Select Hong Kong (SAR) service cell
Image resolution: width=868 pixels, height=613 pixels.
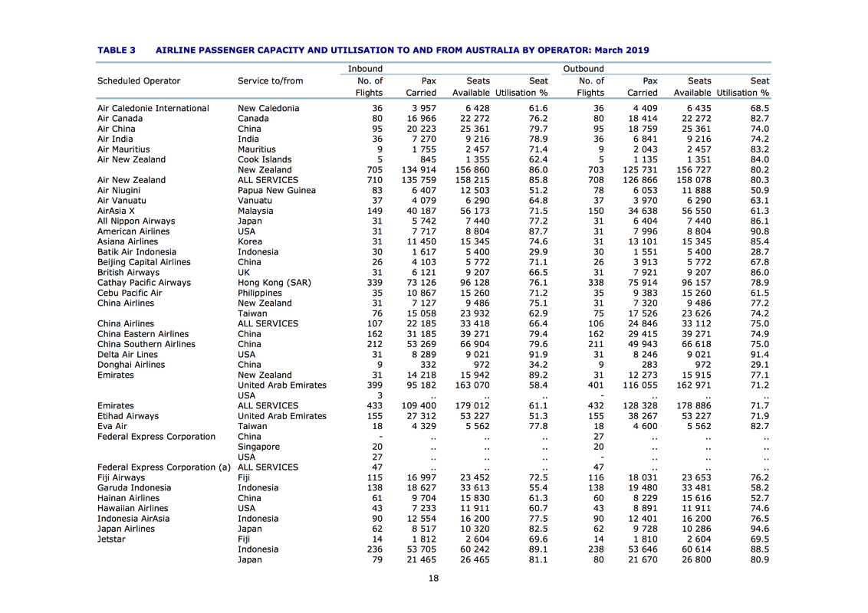point(275,283)
